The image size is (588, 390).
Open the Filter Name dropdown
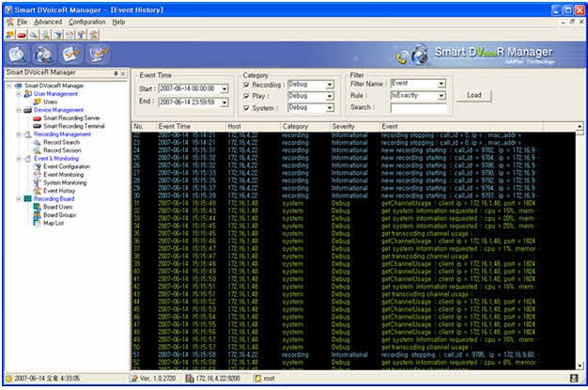pyautogui.click(x=441, y=84)
